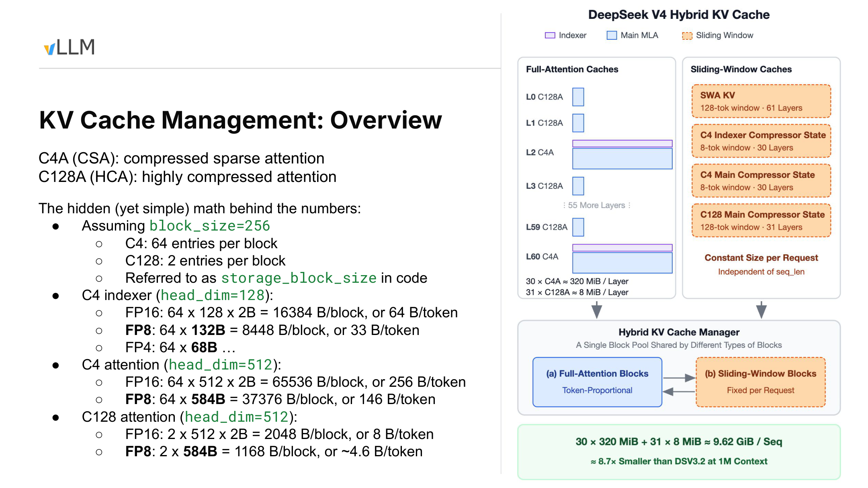
Task: Click the storage_block_size code text
Action: point(299,278)
